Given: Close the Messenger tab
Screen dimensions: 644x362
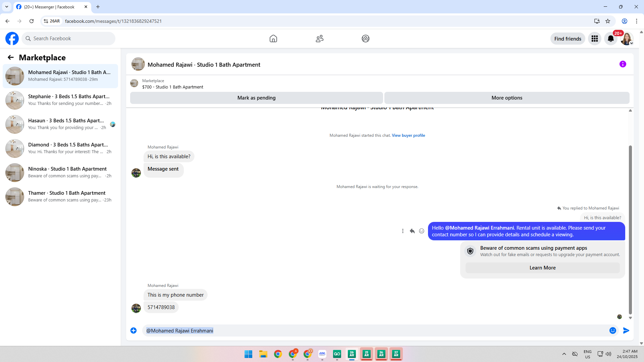Looking at the screenshot, I should (86, 7).
